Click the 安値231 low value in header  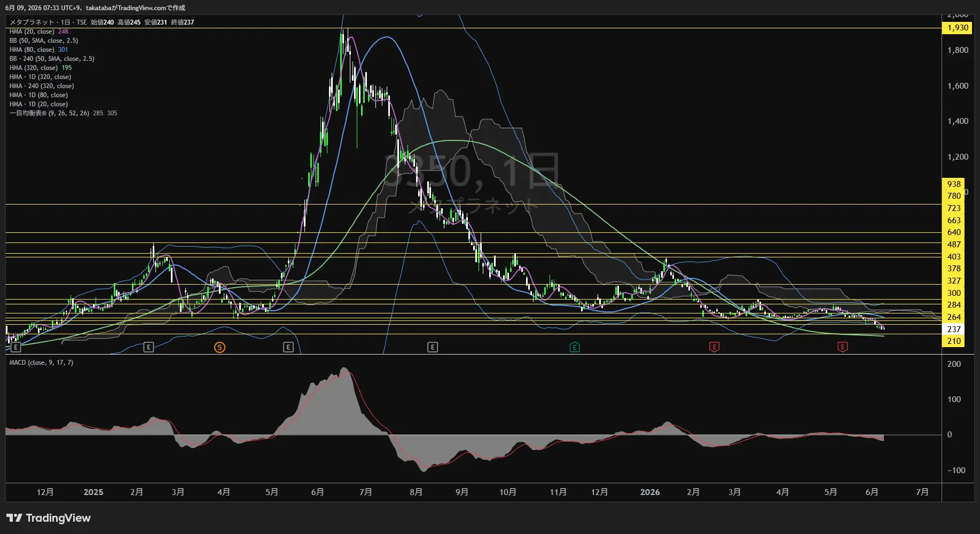pyautogui.click(x=156, y=22)
